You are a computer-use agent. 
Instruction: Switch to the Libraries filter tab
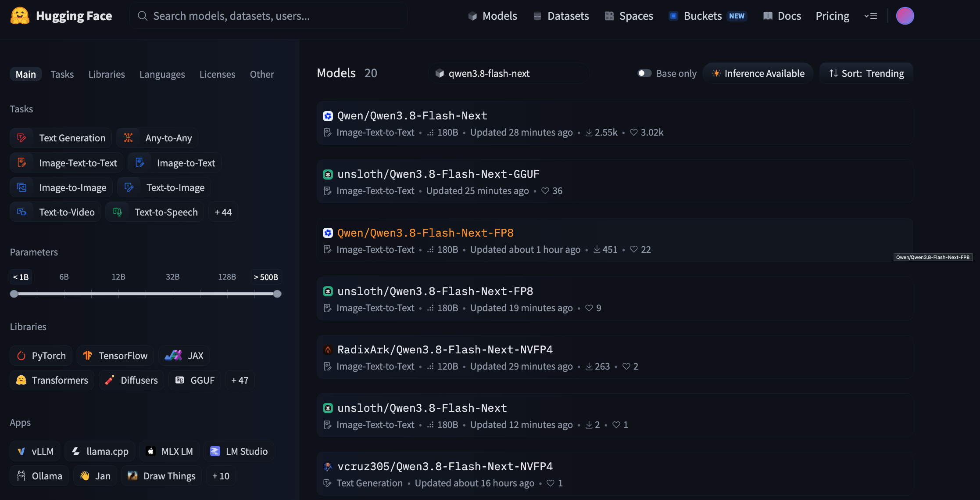coord(107,74)
